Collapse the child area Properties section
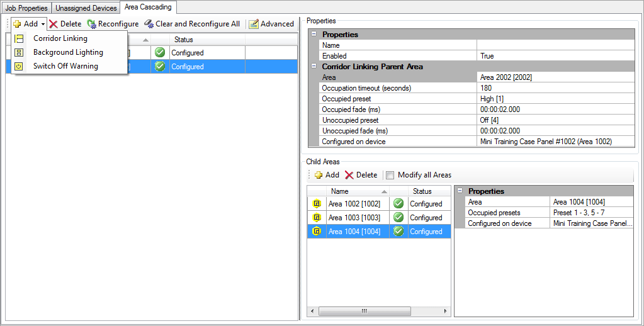This screenshot has height=326, width=644. [x=460, y=191]
